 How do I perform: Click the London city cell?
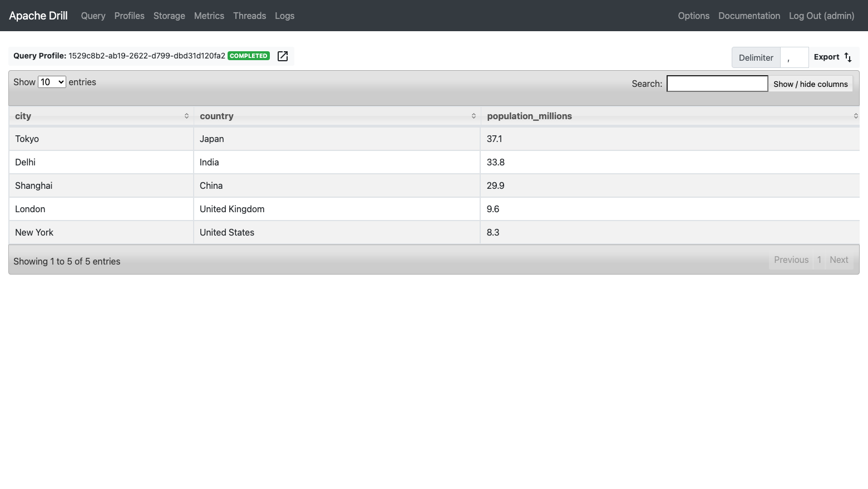(x=101, y=209)
